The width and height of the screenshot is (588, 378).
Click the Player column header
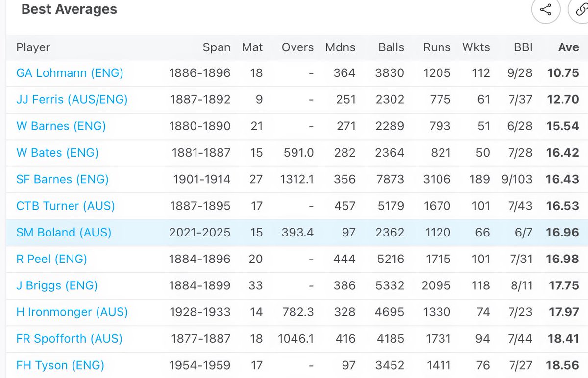click(x=33, y=47)
